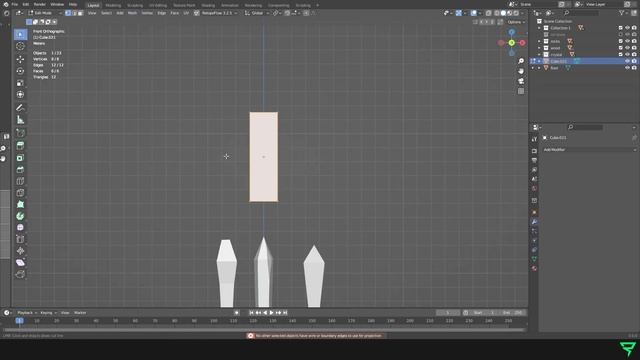Viewport: 640px width, 360px height.
Task: Open the Object Data properties tab icon
Action: click(x=534, y=259)
